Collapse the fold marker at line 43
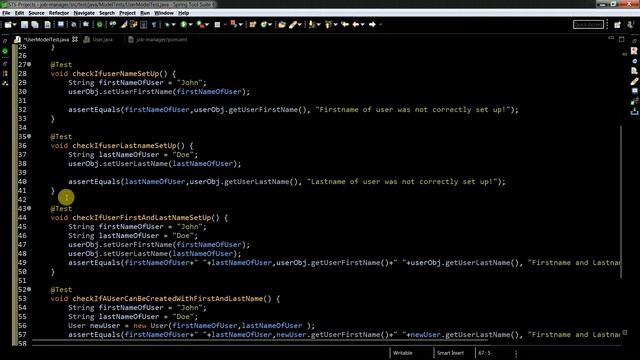 (29, 209)
